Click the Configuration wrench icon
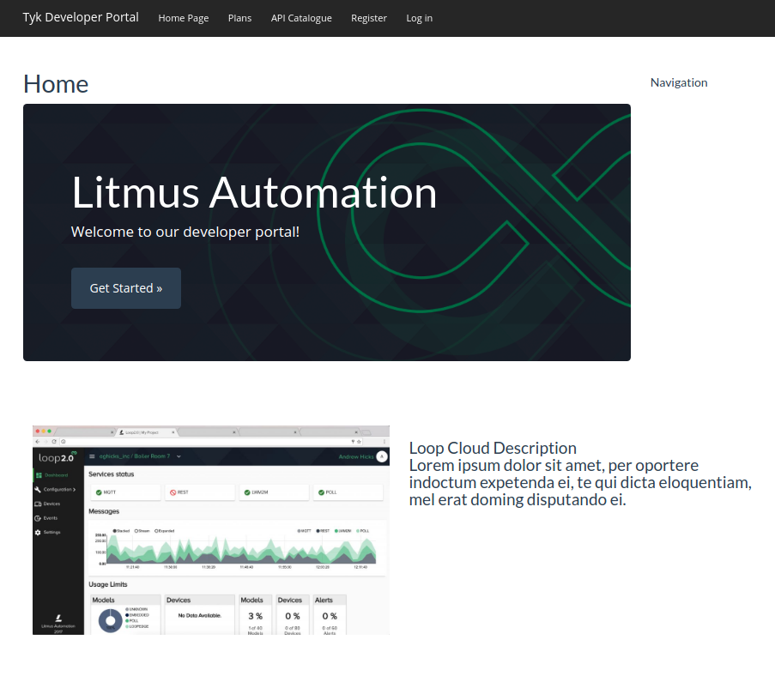Screen dimensions: 775x700 38,489
